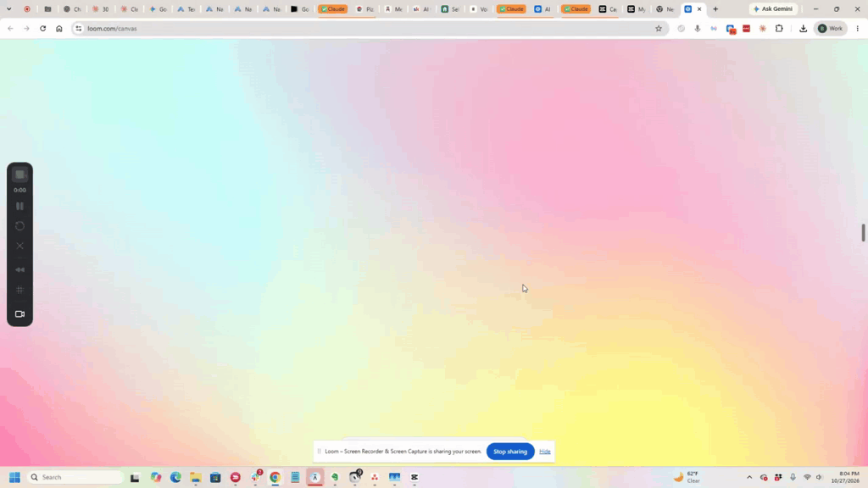Open Microsoft Edge from the taskbar
This screenshot has width=868, height=488.
pos(175,477)
